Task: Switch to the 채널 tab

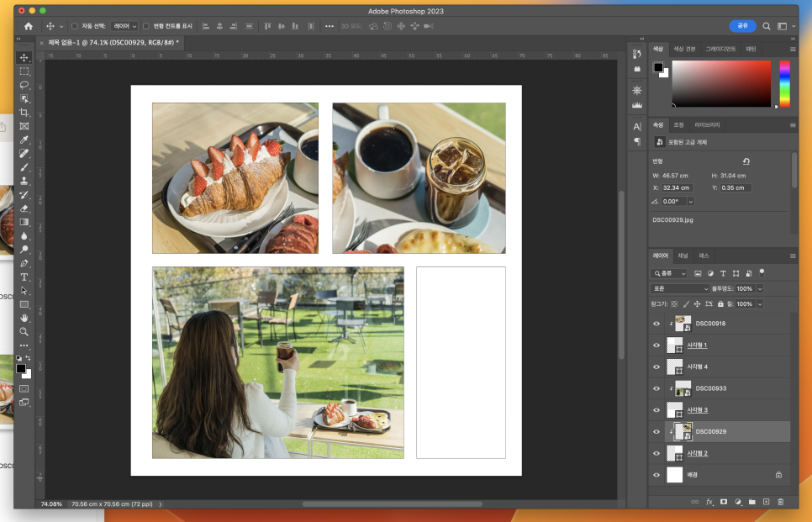Action: [x=683, y=256]
